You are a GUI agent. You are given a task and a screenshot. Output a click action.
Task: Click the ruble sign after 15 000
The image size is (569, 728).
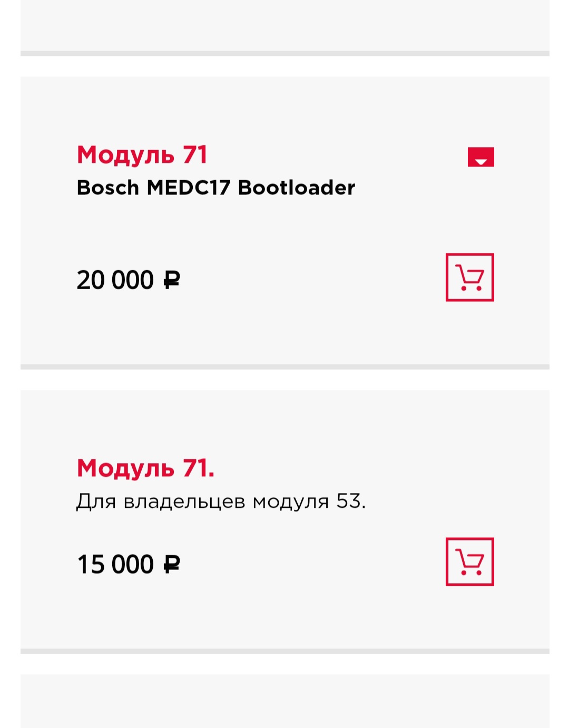click(x=172, y=564)
